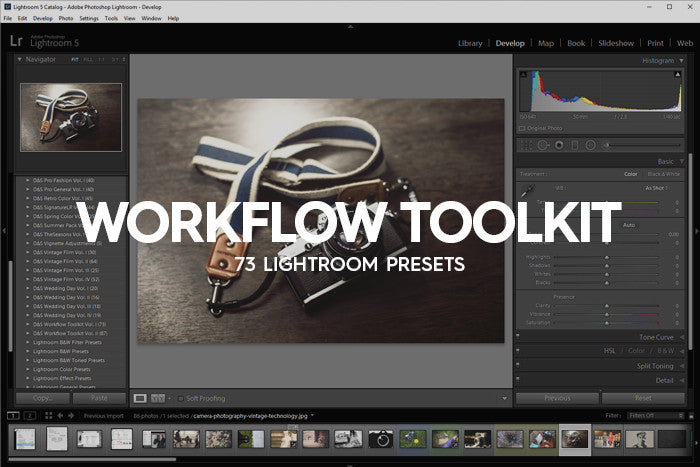
Task: Open the Library module
Action: tap(470, 43)
